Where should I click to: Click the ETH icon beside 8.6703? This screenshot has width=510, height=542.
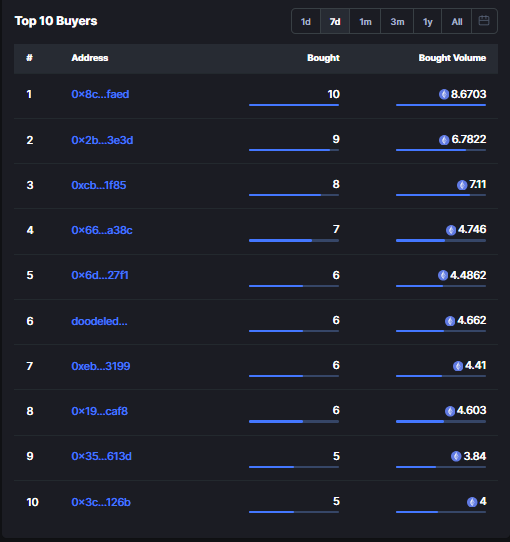(x=444, y=94)
